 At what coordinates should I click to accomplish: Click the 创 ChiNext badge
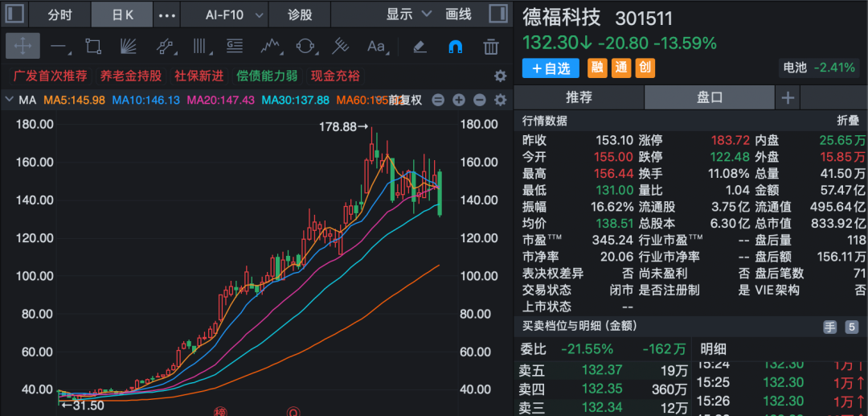click(645, 68)
